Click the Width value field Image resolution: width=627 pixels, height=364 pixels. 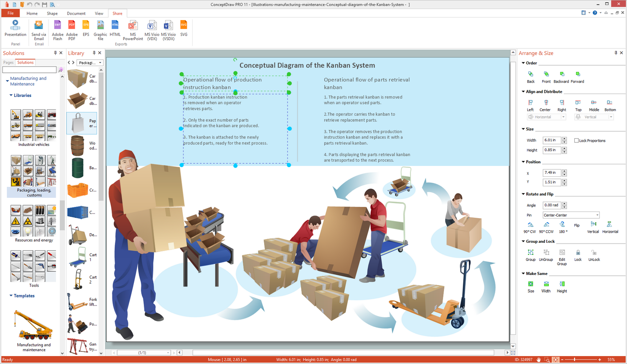tap(552, 140)
